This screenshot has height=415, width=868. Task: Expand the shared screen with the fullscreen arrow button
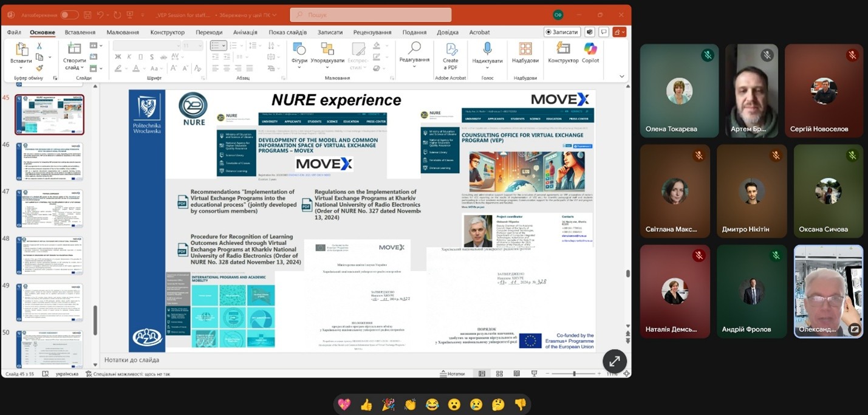[614, 361]
